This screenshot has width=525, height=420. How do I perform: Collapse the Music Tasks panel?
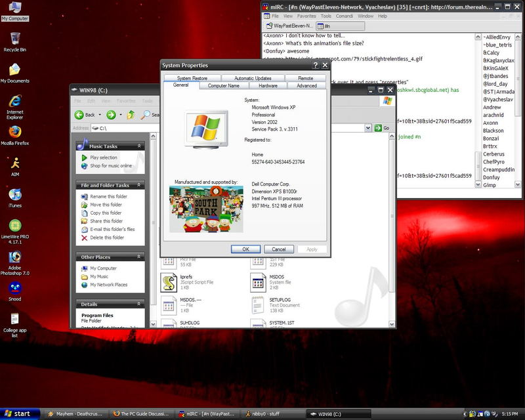pos(139,146)
